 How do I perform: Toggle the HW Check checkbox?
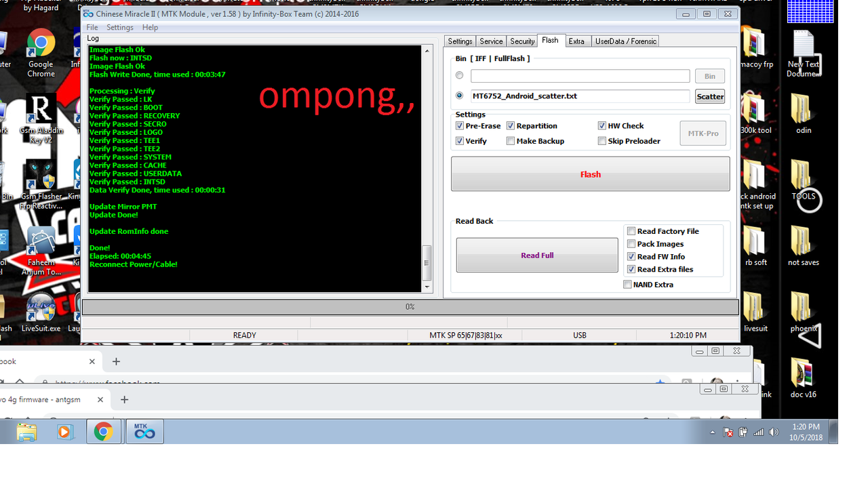click(x=602, y=126)
